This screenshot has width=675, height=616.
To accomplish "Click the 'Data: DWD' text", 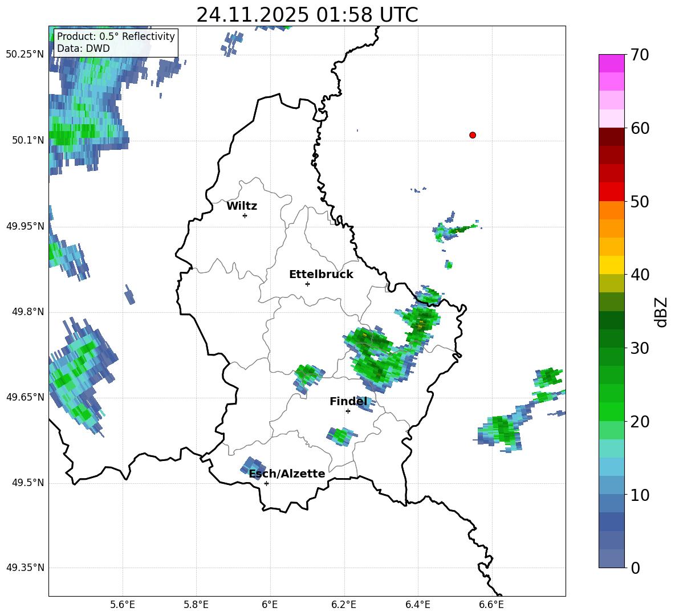I will coord(83,48).
